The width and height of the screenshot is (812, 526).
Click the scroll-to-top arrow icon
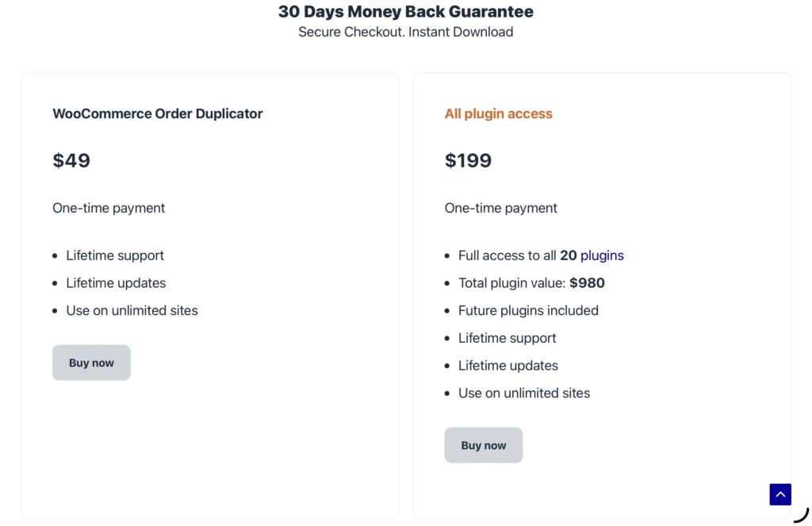(779, 493)
